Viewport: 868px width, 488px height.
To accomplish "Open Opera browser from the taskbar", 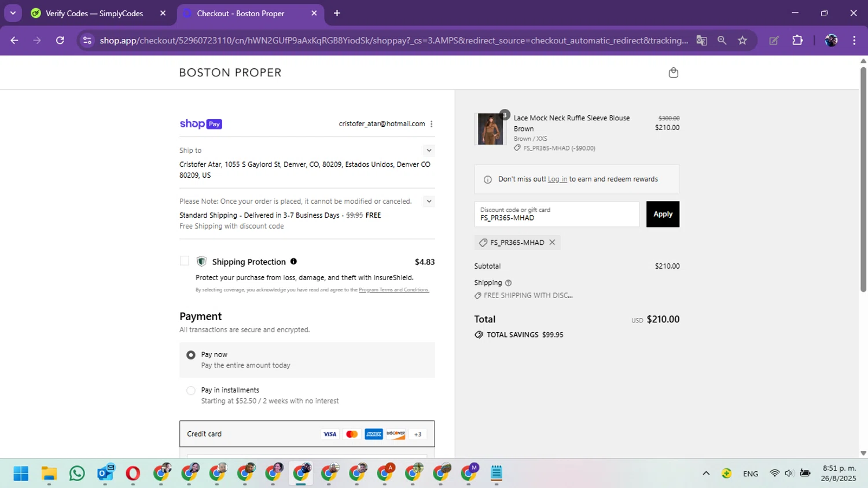I will click(x=133, y=474).
